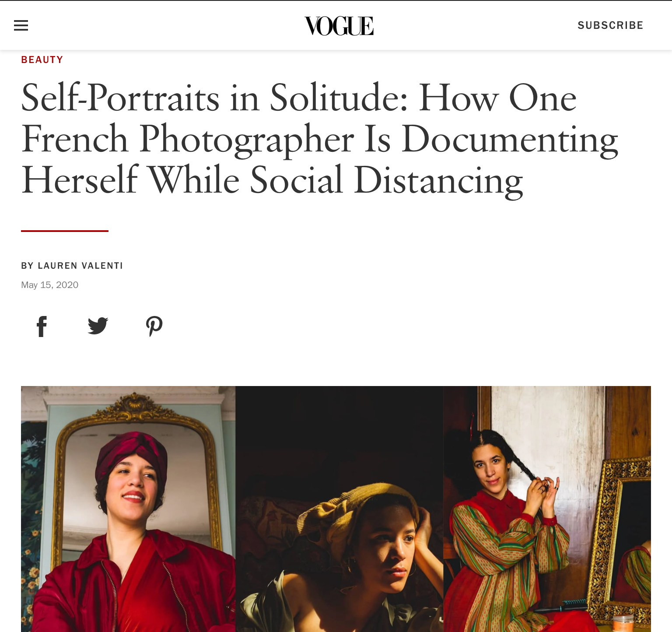672x632 pixels.
Task: Click the orange jar in right photo
Action: [623, 623]
